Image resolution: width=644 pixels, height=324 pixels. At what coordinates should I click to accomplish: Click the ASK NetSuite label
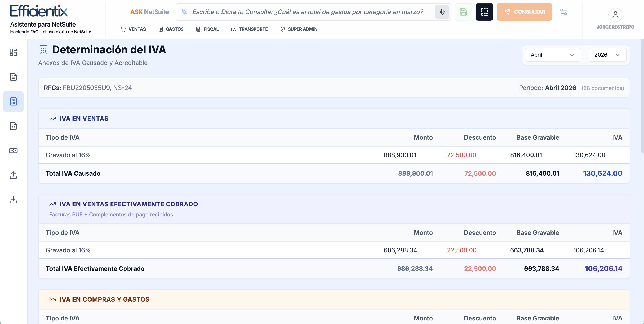coord(149,12)
